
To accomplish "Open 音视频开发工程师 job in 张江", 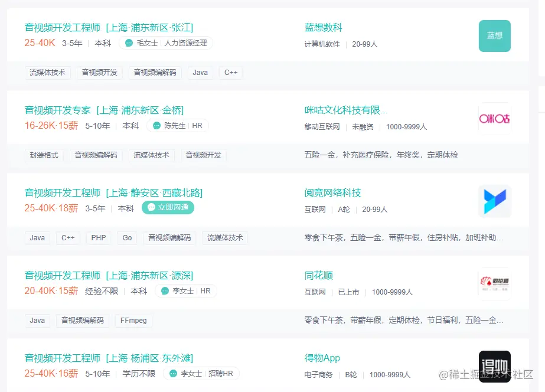I will [109, 28].
